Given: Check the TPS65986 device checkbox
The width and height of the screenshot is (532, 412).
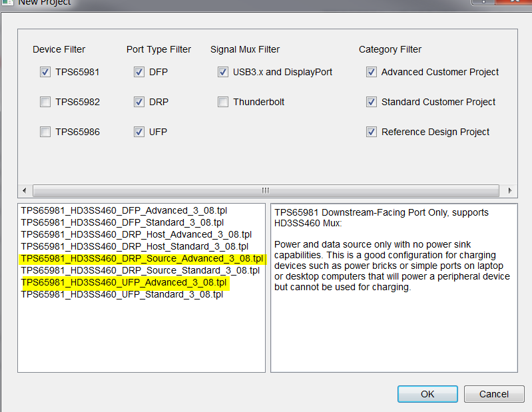Looking at the screenshot, I should pyautogui.click(x=45, y=132).
